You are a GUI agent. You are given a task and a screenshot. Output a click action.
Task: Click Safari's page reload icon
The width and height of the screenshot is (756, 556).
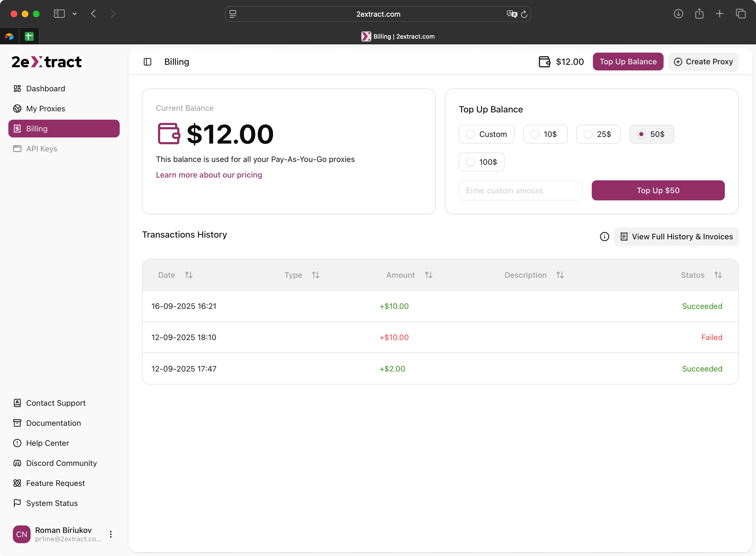click(524, 14)
